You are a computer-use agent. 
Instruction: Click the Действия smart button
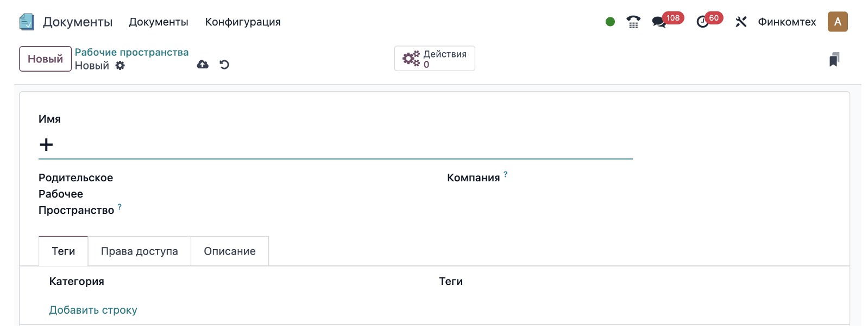click(x=435, y=59)
